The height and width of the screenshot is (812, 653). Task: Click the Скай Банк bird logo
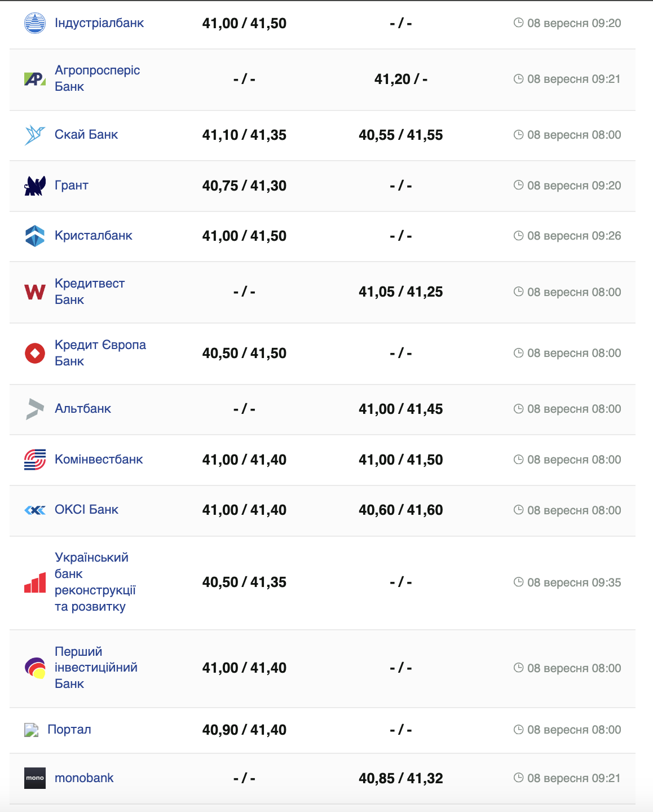[35, 135]
